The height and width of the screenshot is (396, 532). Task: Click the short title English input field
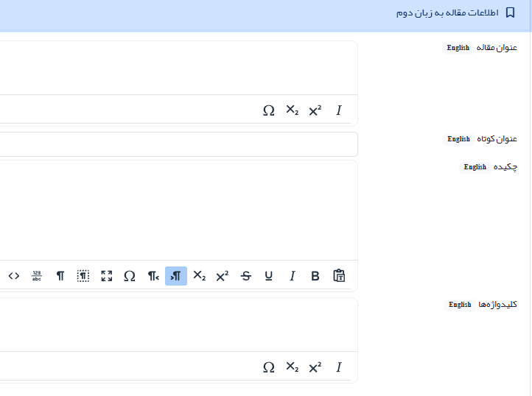point(177,144)
